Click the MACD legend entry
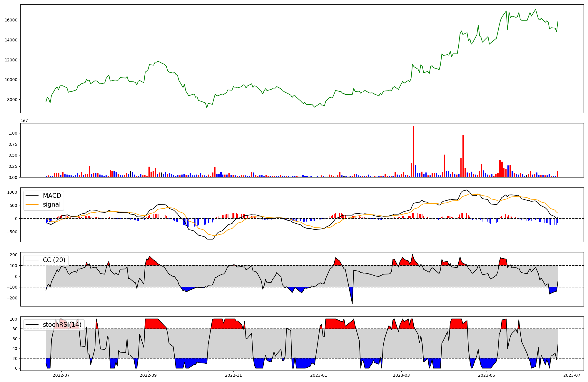The image size is (588, 382). [x=52, y=196]
